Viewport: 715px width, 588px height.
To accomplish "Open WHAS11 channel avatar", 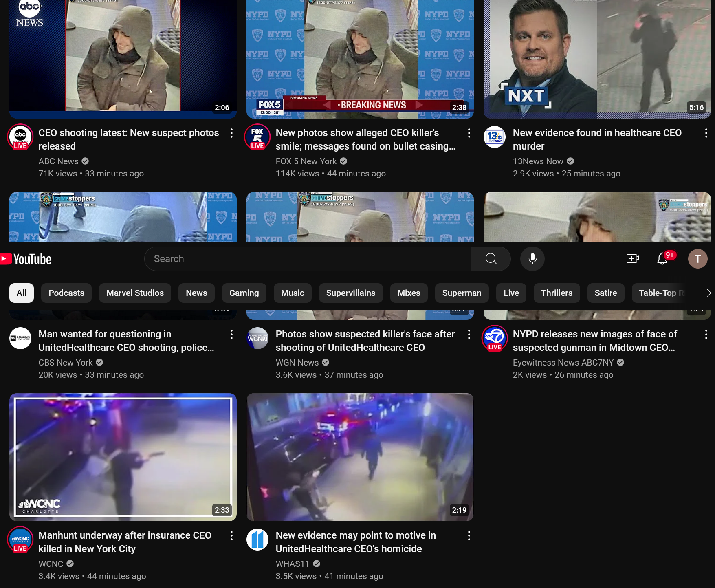I will (x=257, y=540).
